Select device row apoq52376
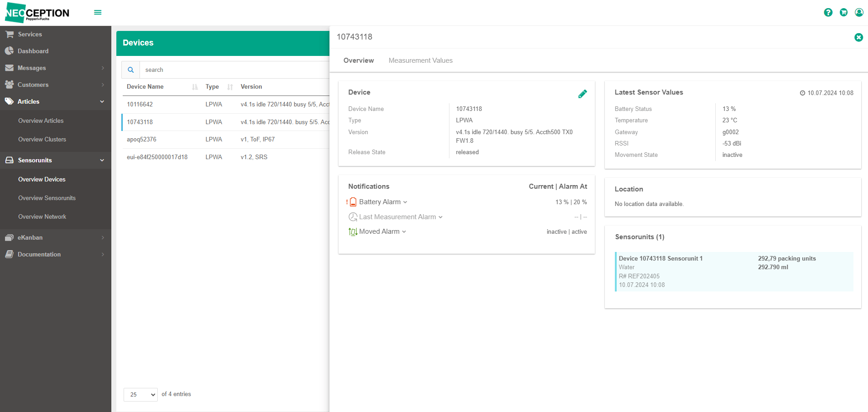 226,140
